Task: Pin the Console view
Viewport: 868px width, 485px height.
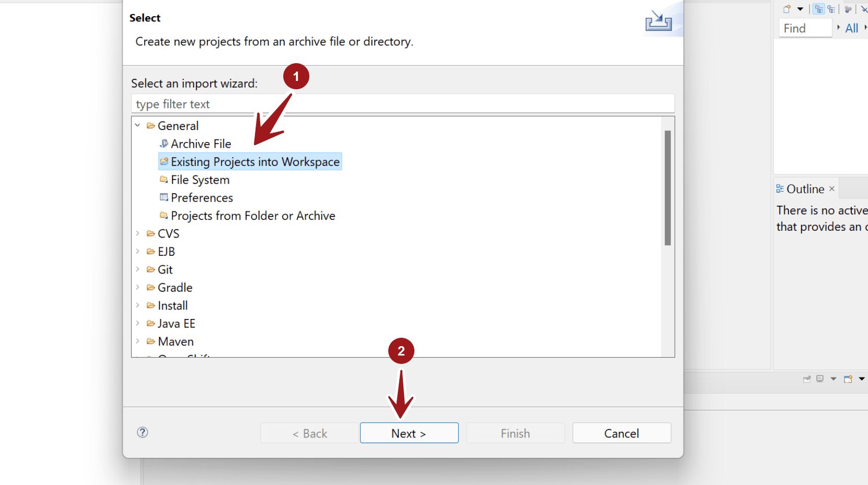Action: click(x=807, y=379)
